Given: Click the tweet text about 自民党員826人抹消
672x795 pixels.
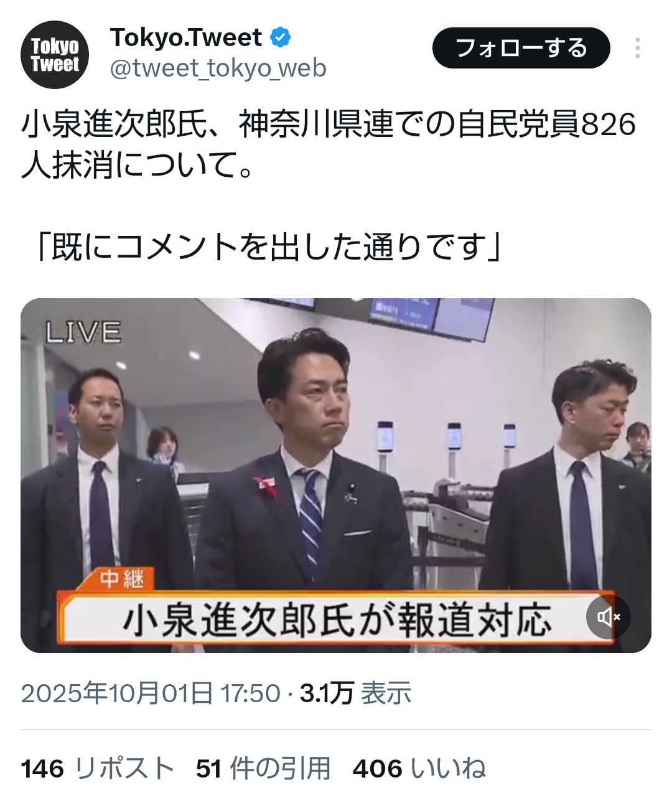Looking at the screenshot, I should (x=329, y=144).
